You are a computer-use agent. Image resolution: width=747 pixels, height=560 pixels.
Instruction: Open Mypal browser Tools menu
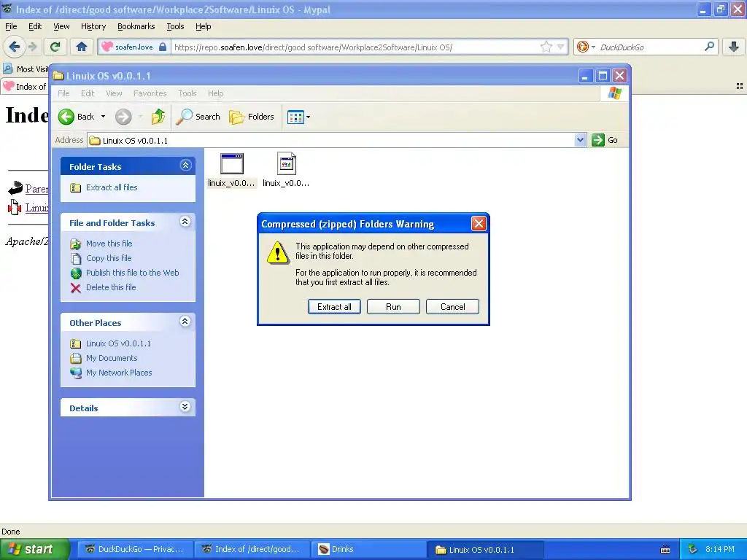point(175,26)
